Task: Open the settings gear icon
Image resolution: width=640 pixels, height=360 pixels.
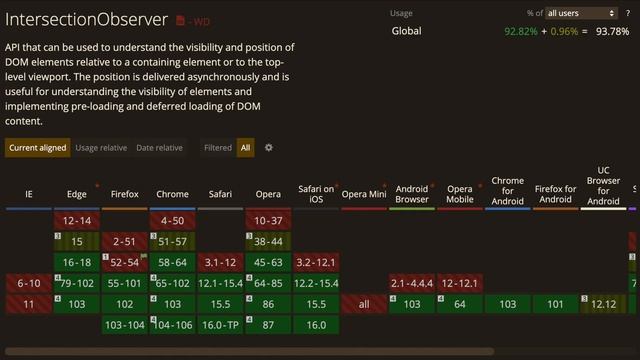Action: 269,148
